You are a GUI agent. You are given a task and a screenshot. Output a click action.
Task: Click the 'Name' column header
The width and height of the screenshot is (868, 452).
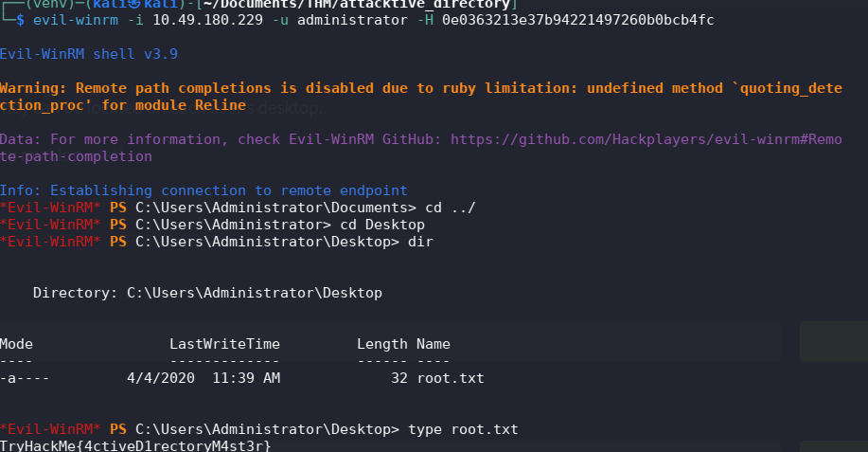pyautogui.click(x=434, y=344)
